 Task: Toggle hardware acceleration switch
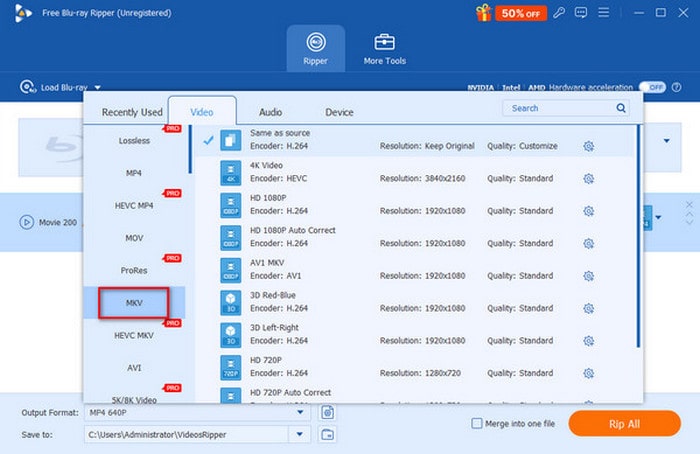652,87
